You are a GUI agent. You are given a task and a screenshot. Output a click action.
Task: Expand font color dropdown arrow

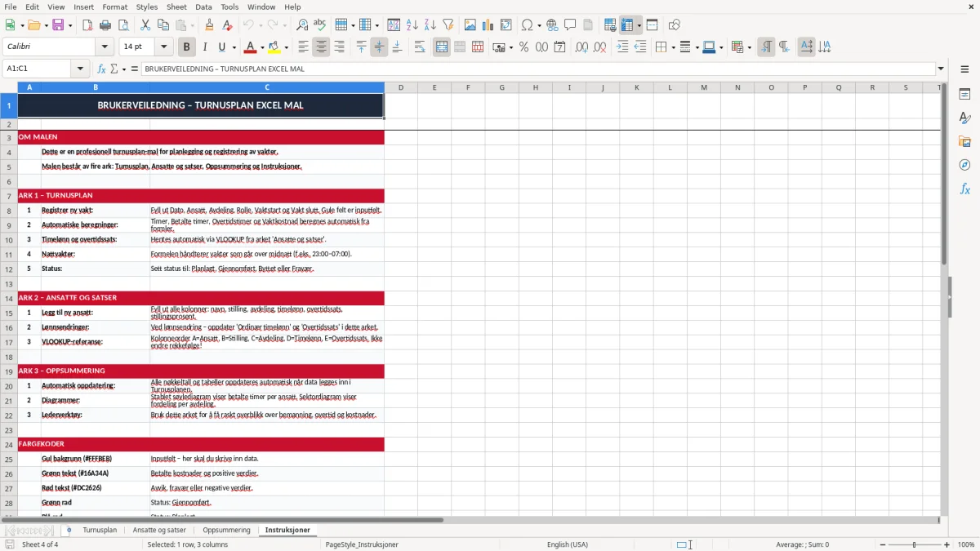click(x=262, y=47)
